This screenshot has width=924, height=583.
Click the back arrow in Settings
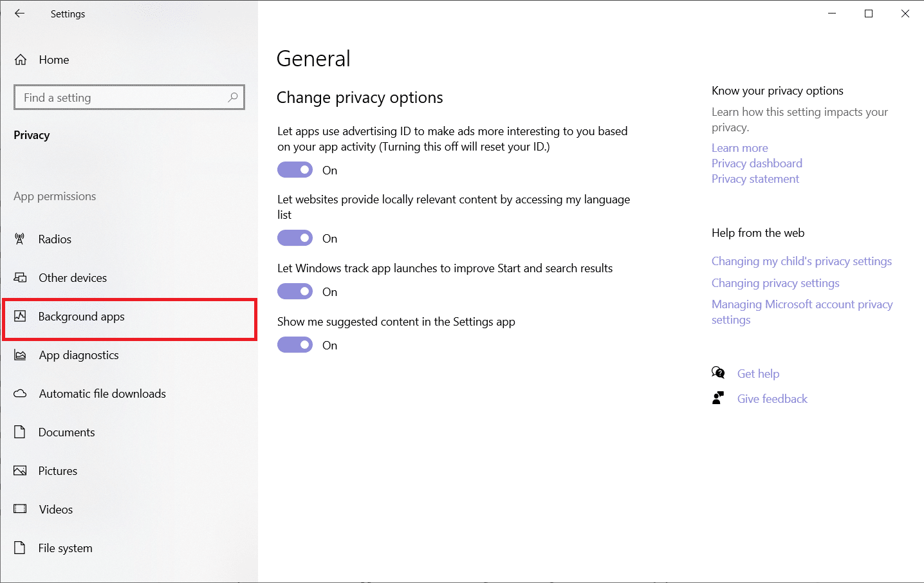pos(20,14)
